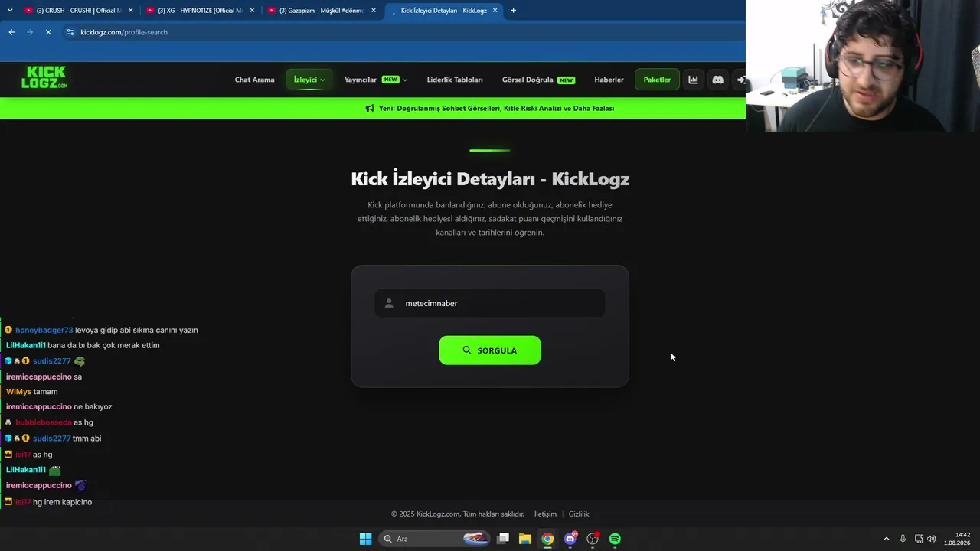Image resolution: width=980 pixels, height=551 pixels.
Task: Open OBS Studio from the taskbar
Action: (593, 539)
